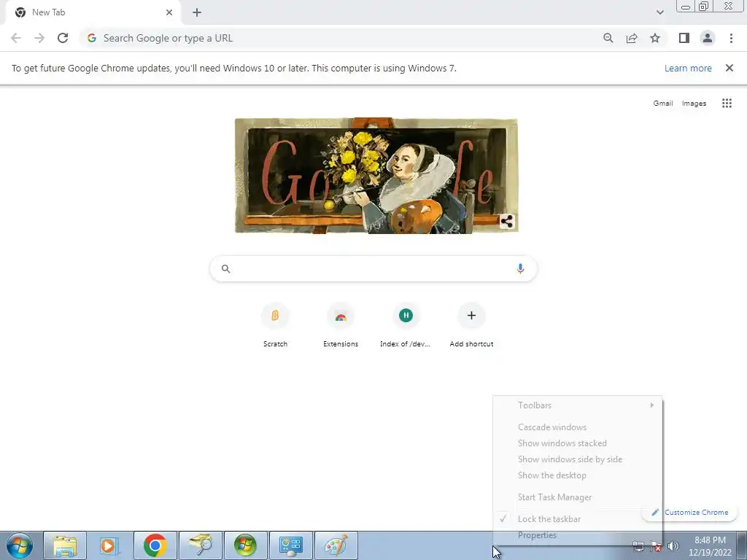Select Show windows stacked
This screenshot has height=560, width=747.
[578, 443]
